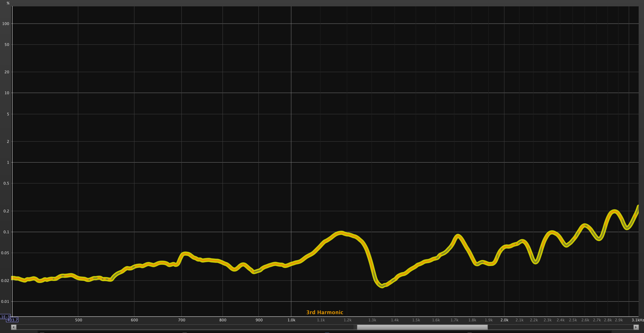644x333 pixels.
Task: Click the '0.5' label on the percent axis
Action: point(6,183)
